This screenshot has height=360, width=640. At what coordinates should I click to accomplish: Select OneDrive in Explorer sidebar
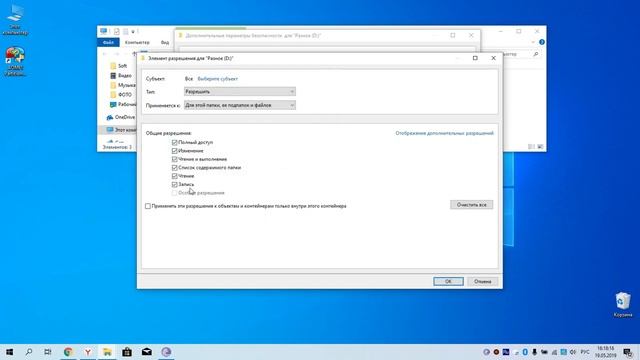pos(120,117)
